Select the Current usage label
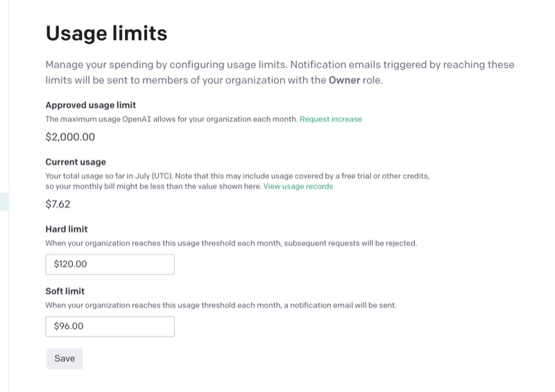555x392 pixels. tap(76, 162)
